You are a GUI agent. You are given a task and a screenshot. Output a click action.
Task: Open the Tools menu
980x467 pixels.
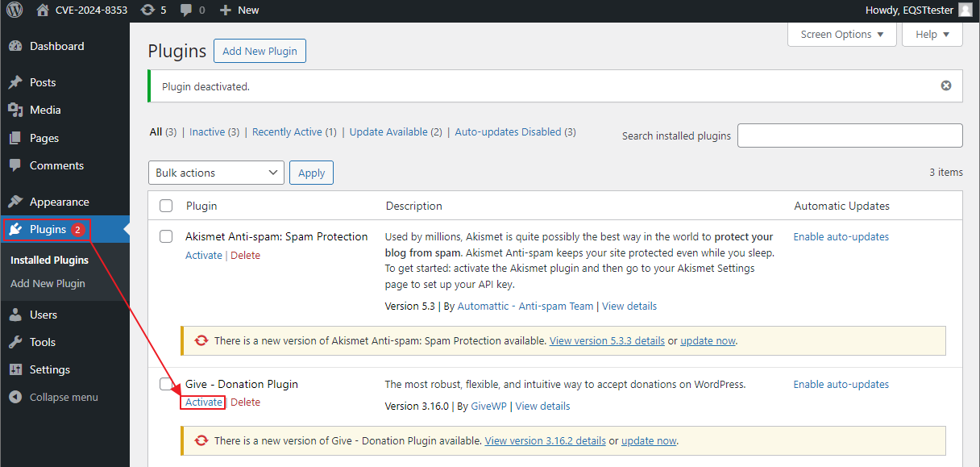[x=43, y=342]
